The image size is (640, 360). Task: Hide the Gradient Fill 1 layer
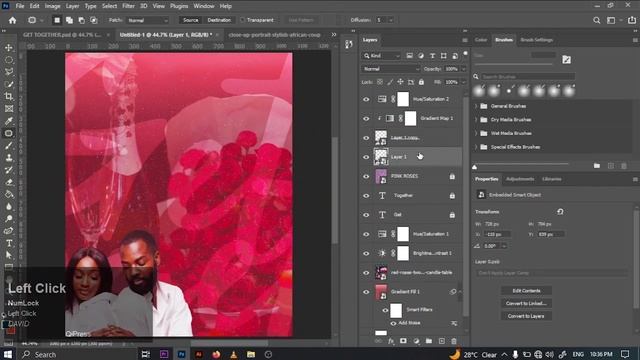pos(366,292)
